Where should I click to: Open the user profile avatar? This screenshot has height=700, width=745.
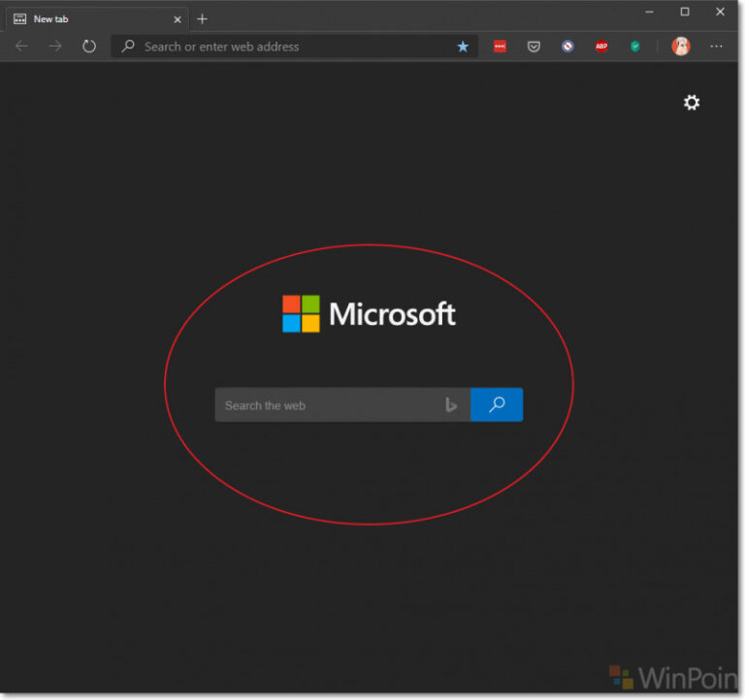[681, 47]
